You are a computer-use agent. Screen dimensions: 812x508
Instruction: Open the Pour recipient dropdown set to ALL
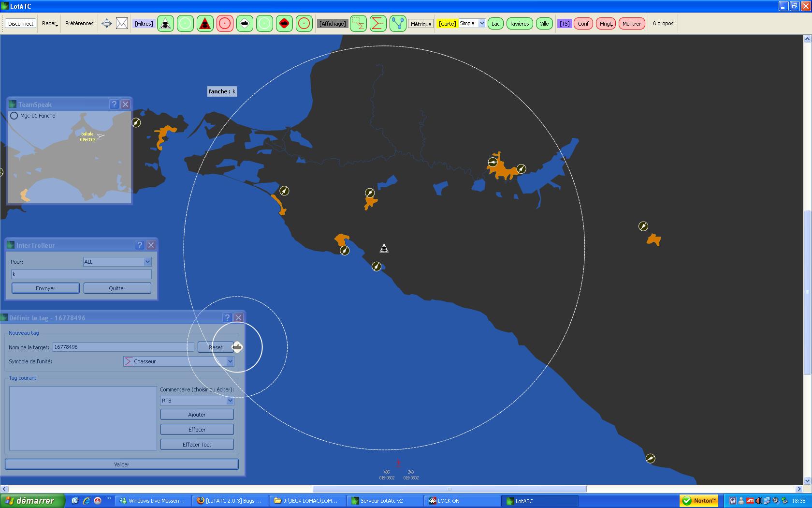147,262
